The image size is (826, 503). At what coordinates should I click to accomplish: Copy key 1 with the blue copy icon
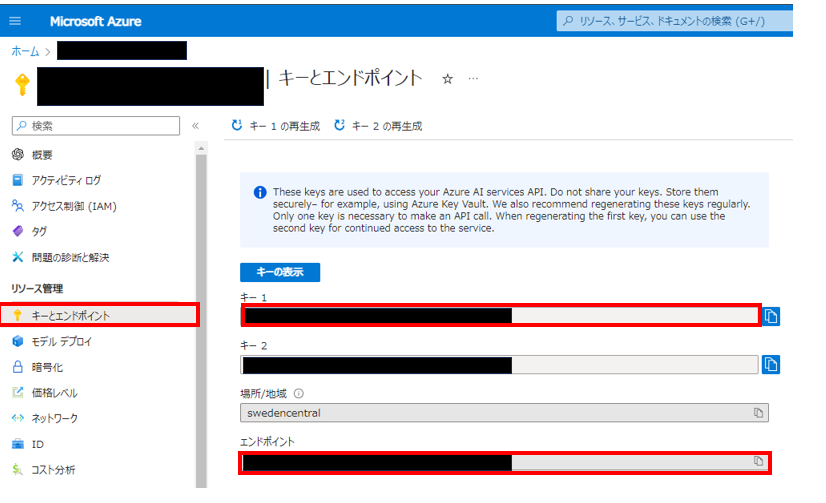click(771, 316)
